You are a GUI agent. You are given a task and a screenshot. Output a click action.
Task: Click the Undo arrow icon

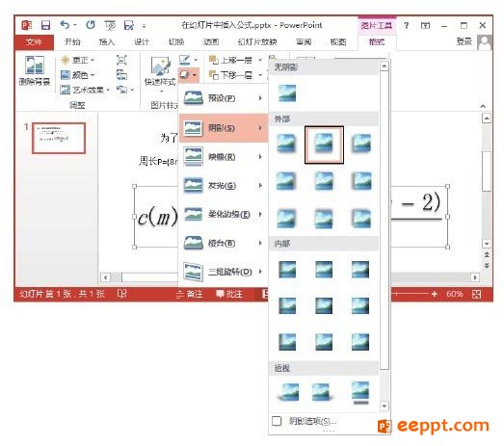pos(65,25)
